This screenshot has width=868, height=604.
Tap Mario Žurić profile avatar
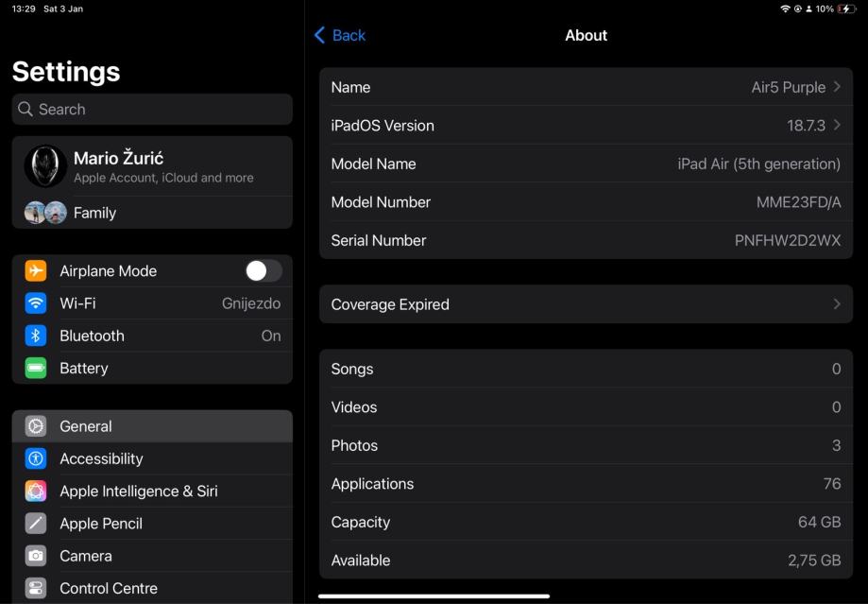[45, 166]
